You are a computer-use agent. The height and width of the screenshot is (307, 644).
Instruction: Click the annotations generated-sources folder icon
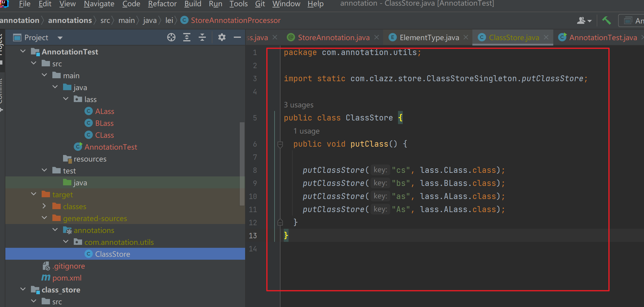[68, 230]
